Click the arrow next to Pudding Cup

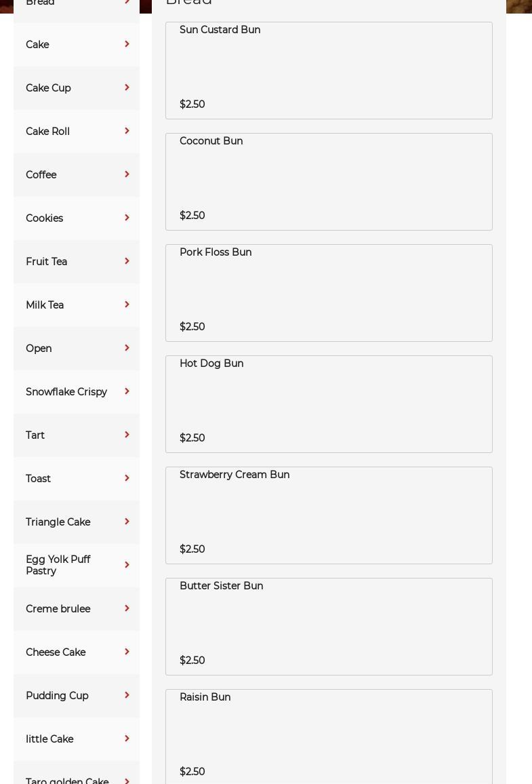(127, 695)
